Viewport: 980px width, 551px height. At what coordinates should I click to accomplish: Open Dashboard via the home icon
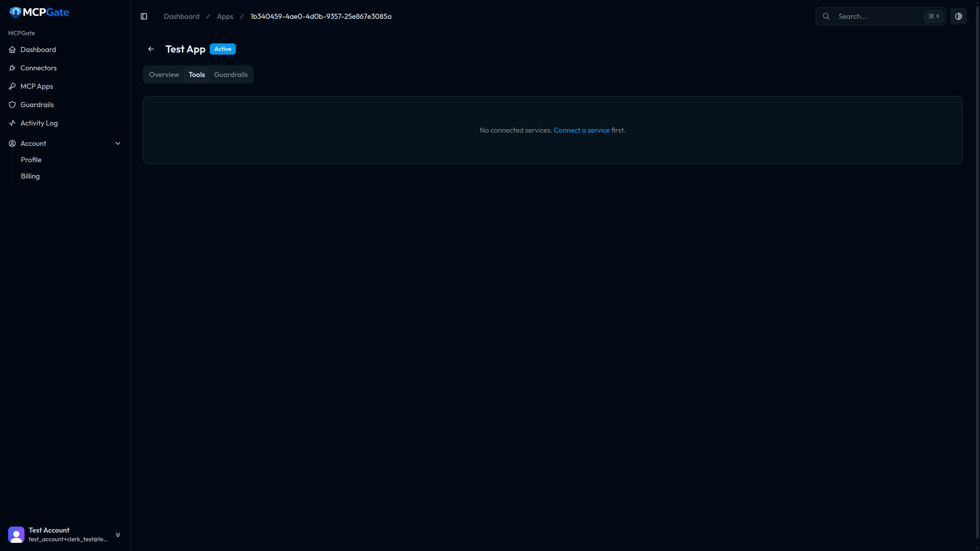pyautogui.click(x=12, y=50)
